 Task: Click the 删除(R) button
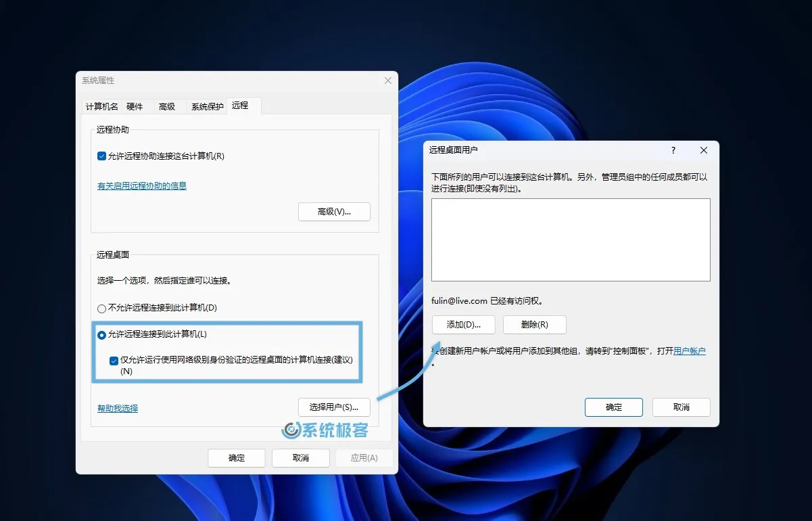coord(534,325)
